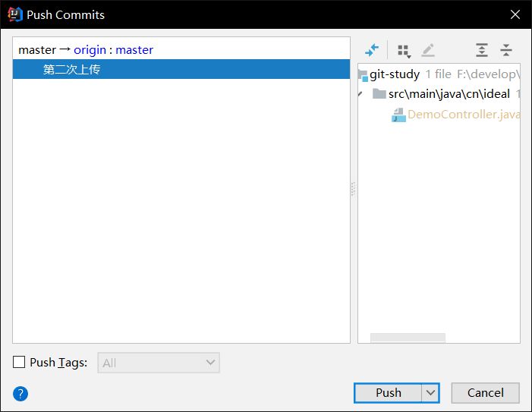Click the DemoController.java file icon
Viewport: 532px width, 412px height.
point(398,115)
